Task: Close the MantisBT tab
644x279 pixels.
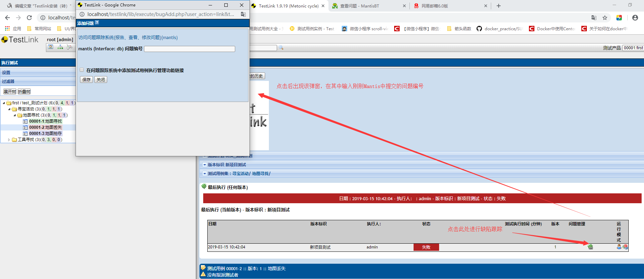Action: pos(404,6)
